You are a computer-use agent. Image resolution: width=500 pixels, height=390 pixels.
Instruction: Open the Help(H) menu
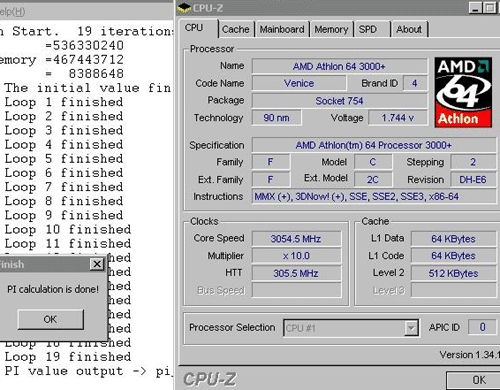click(x=12, y=12)
